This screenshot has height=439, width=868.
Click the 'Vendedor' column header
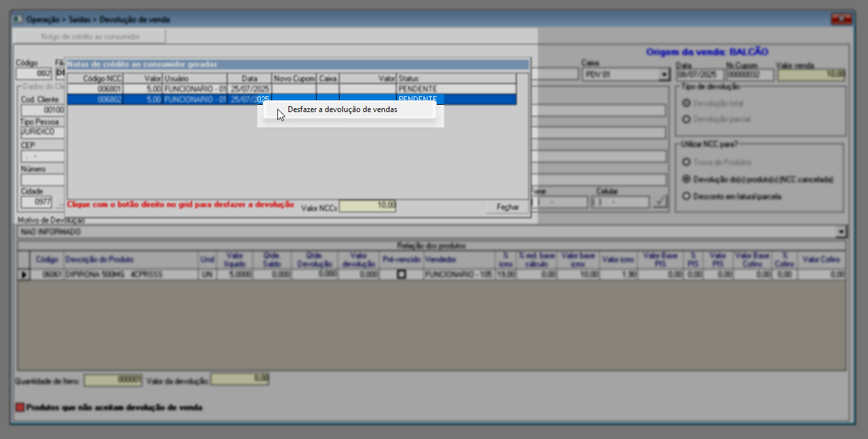(459, 260)
